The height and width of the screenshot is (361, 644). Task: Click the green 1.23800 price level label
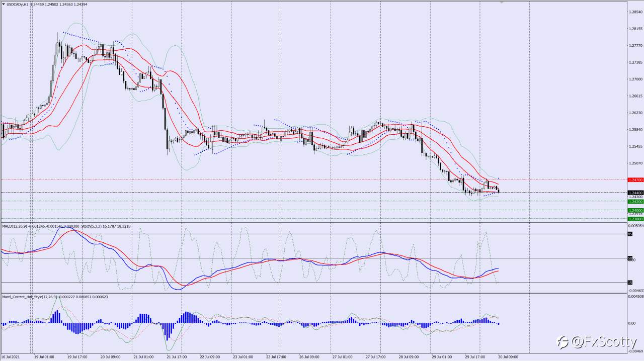[x=635, y=219]
